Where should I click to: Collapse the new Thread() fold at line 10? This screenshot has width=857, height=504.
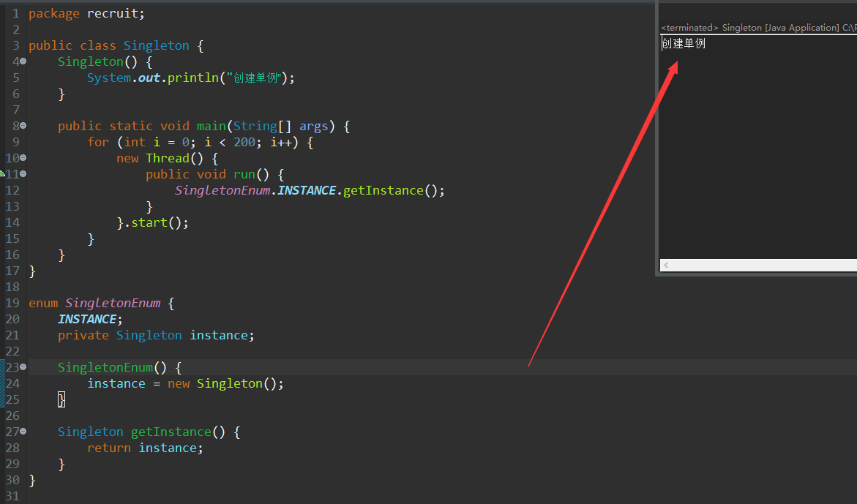tap(23, 158)
